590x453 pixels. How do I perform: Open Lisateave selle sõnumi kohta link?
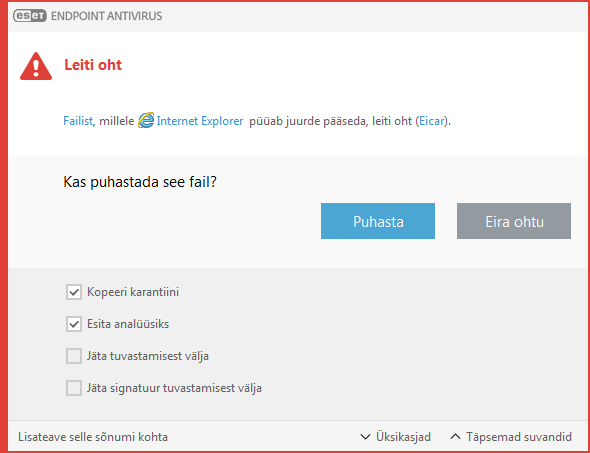(x=93, y=437)
